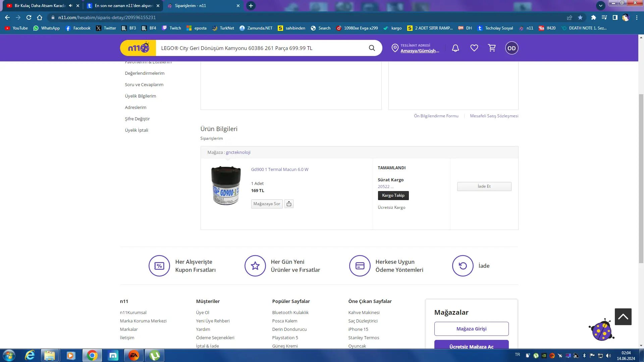644x362 pixels.
Task: Click the coupon percentage icon
Action: coord(159,266)
